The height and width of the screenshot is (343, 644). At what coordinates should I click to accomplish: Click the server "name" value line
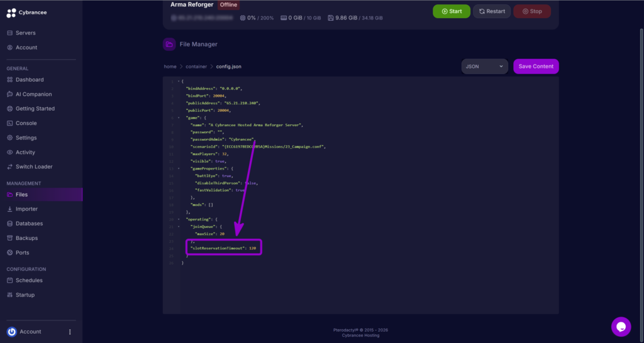point(247,125)
